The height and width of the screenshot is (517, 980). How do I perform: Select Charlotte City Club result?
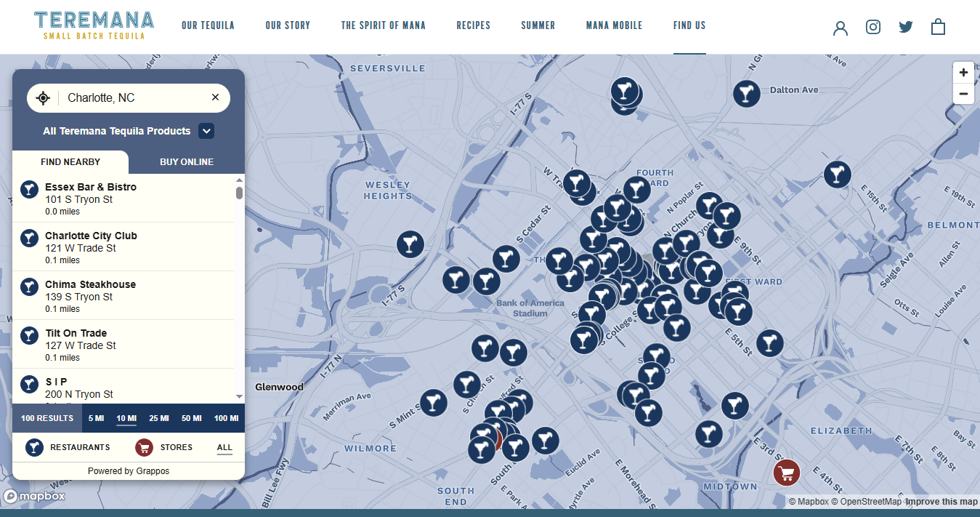coord(123,247)
